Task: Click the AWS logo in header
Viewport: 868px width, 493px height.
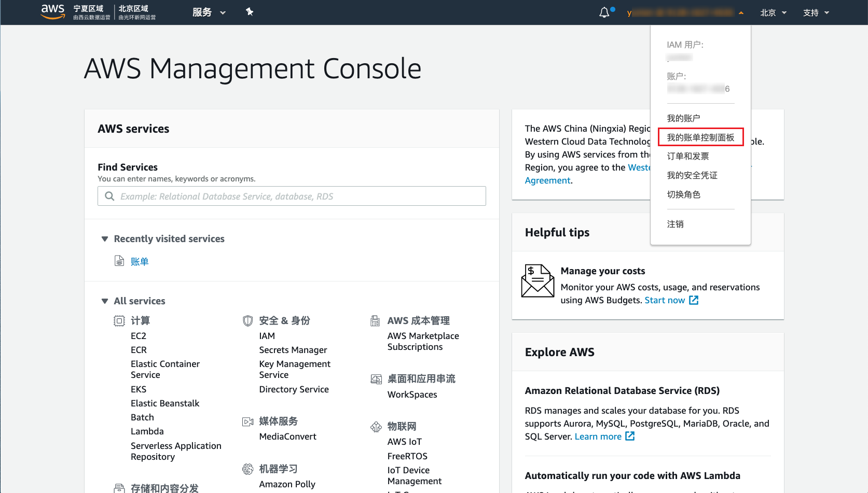Action: pyautogui.click(x=53, y=11)
